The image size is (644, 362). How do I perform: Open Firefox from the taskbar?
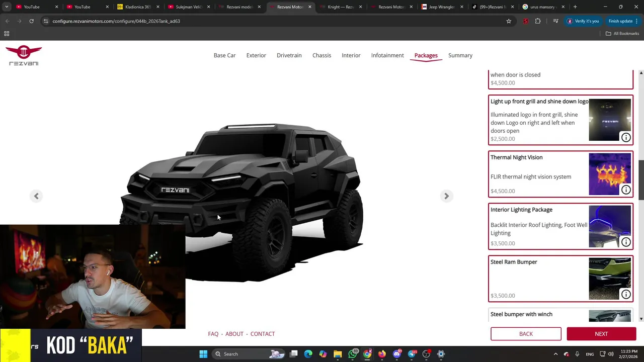[x=382, y=354]
